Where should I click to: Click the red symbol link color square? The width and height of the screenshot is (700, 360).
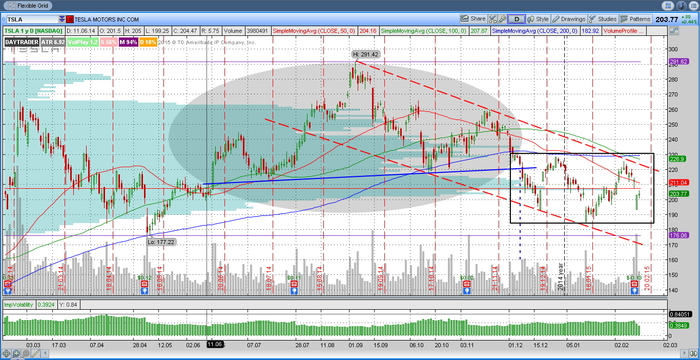click(70, 19)
